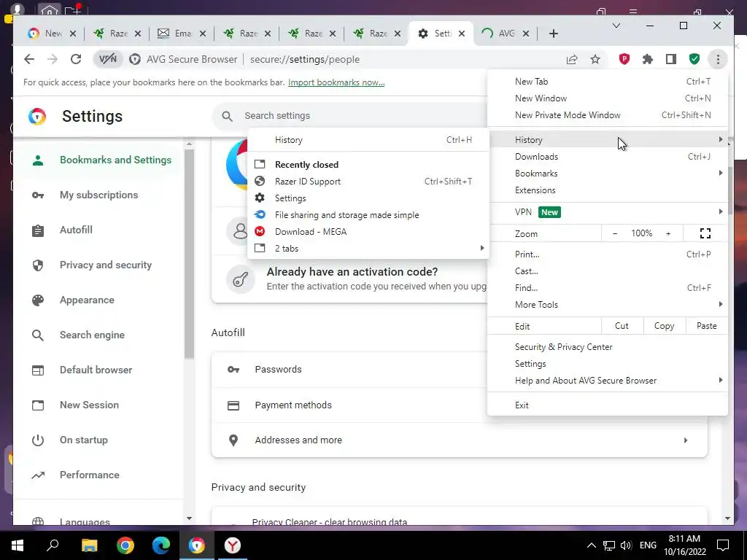Image resolution: width=747 pixels, height=560 pixels.
Task: Select Privacy and security shield icon
Action: click(x=38, y=265)
